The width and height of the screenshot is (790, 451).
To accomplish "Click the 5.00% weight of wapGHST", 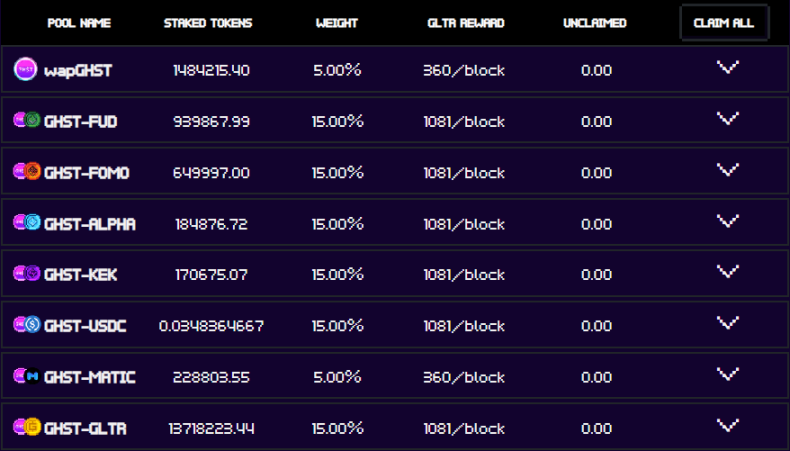I will point(337,70).
